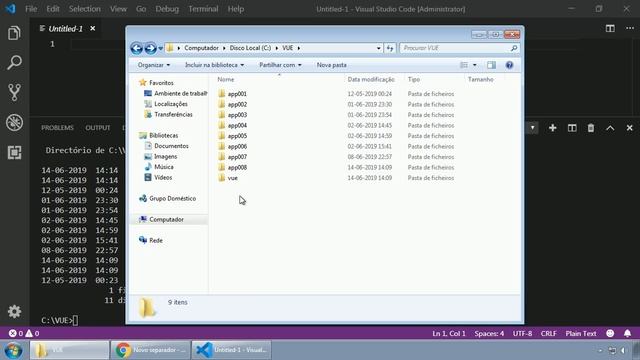Select the vue folder
640x360 pixels.
pyautogui.click(x=233, y=178)
